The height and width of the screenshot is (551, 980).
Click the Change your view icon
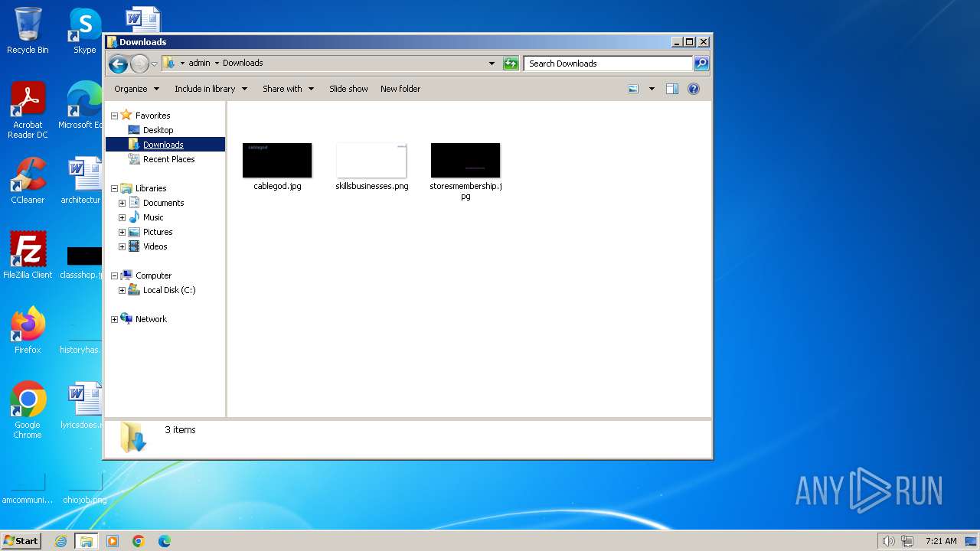[x=633, y=89]
